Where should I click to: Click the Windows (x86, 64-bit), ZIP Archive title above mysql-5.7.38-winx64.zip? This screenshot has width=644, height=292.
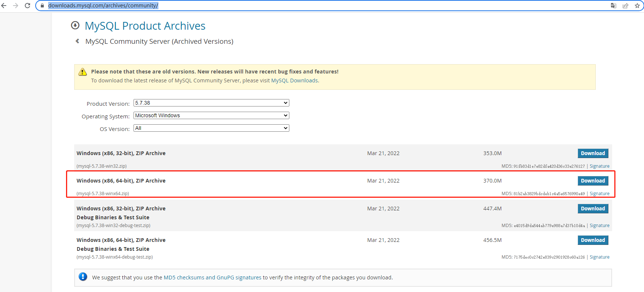tap(121, 181)
